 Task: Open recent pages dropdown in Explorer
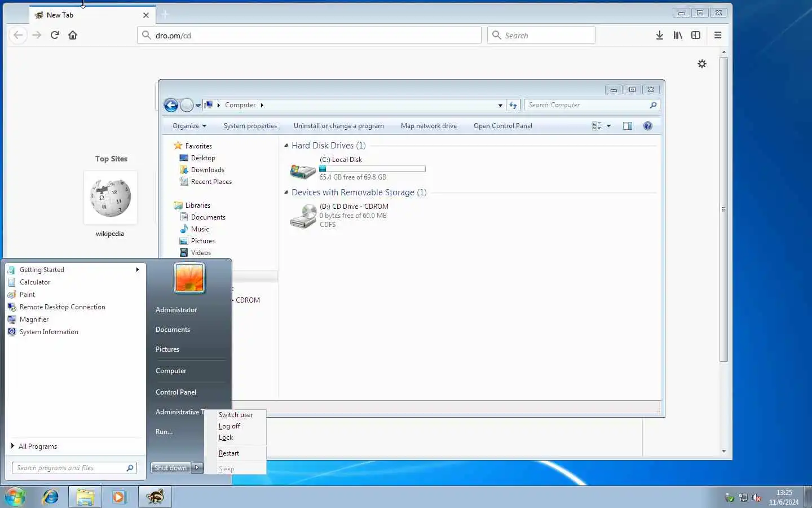pyautogui.click(x=198, y=106)
